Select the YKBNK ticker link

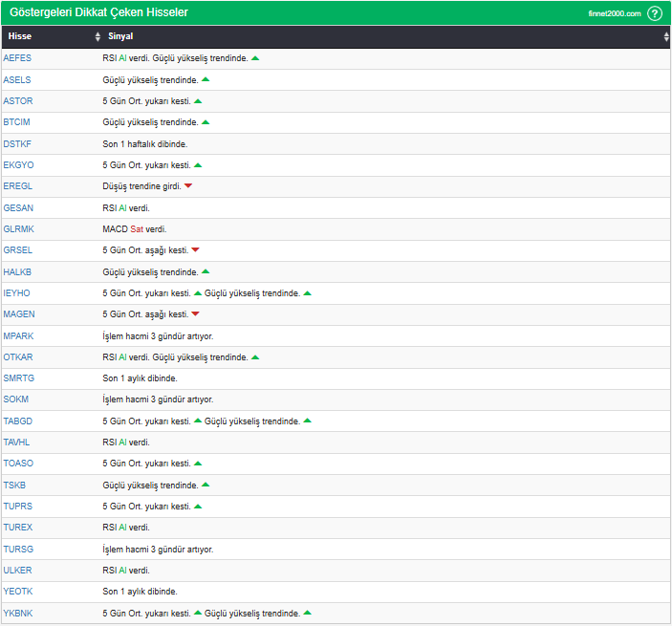tap(18, 613)
